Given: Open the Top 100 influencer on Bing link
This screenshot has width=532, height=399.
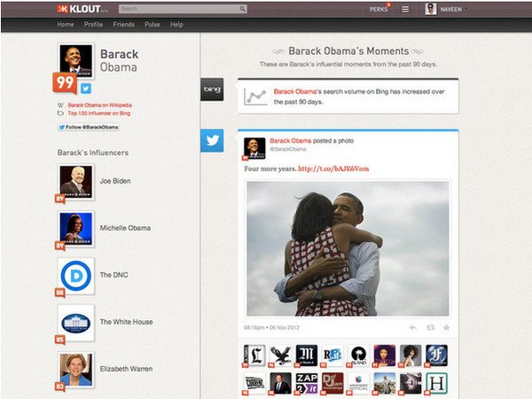Looking at the screenshot, I should point(99,113).
